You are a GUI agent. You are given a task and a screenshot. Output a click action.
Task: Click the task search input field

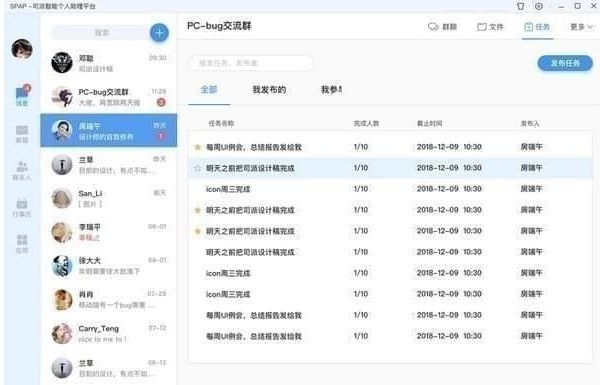pyautogui.click(x=251, y=63)
